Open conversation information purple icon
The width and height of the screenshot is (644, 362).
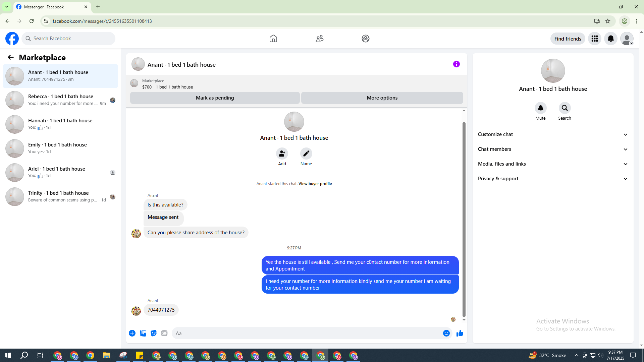click(x=457, y=64)
